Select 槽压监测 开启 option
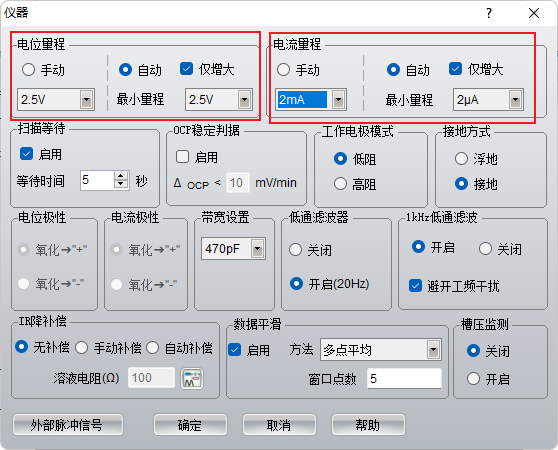This screenshot has height=450, width=558. tap(473, 378)
